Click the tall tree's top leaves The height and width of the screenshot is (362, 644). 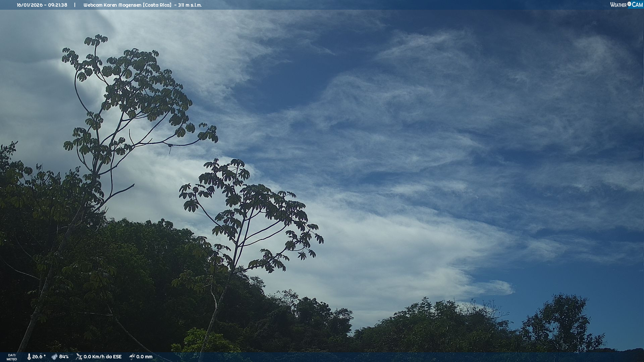[x=97, y=40]
